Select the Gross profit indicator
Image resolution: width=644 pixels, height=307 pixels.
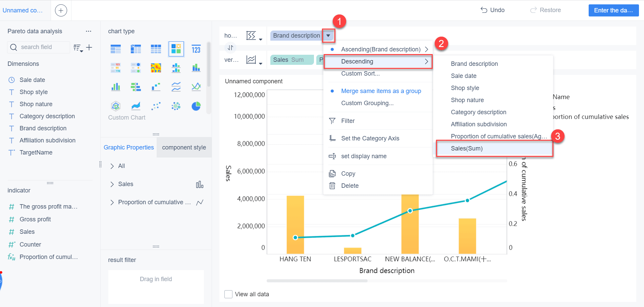point(35,219)
